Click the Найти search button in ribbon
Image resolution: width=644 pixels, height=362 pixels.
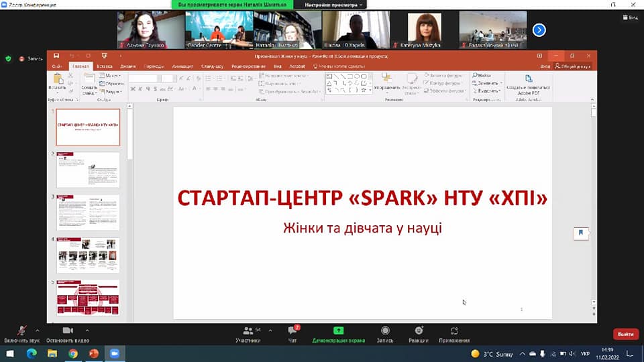click(x=483, y=76)
